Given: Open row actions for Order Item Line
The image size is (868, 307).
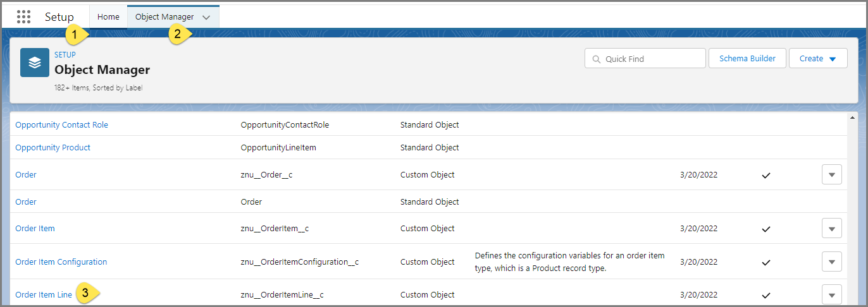Looking at the screenshot, I should click(831, 294).
